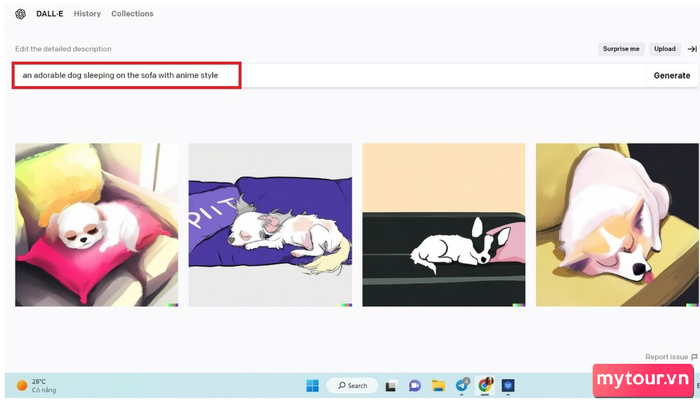The image size is (700, 405).
Task: Click the Generate button
Action: [672, 75]
